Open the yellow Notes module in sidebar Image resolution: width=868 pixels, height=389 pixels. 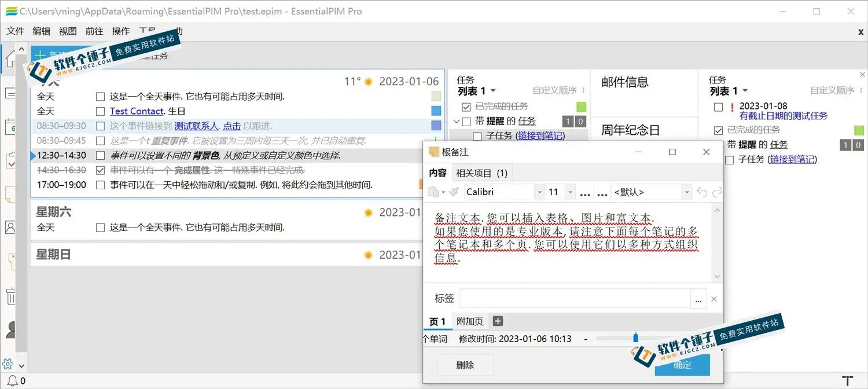tap(10, 194)
